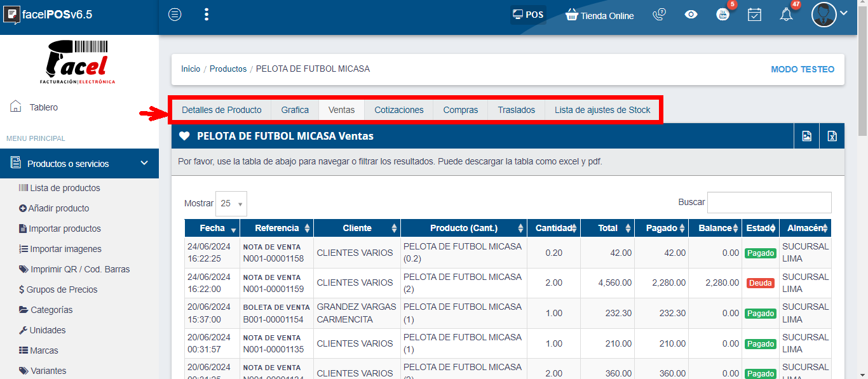Open the vertical three-dots options menu

point(207,15)
